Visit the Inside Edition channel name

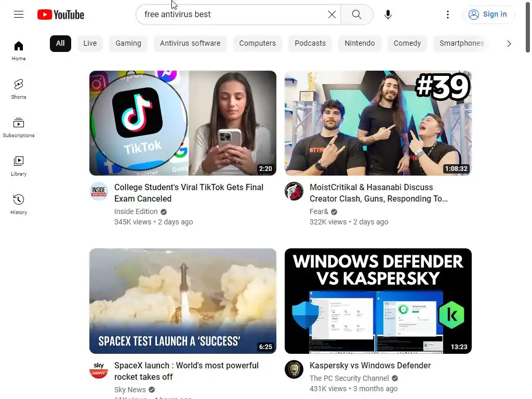tap(136, 211)
